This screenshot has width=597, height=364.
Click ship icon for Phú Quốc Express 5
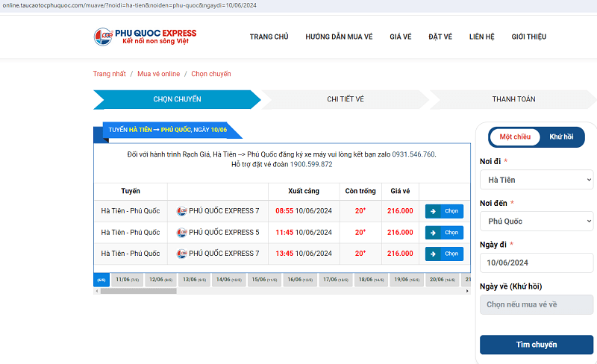tap(181, 233)
